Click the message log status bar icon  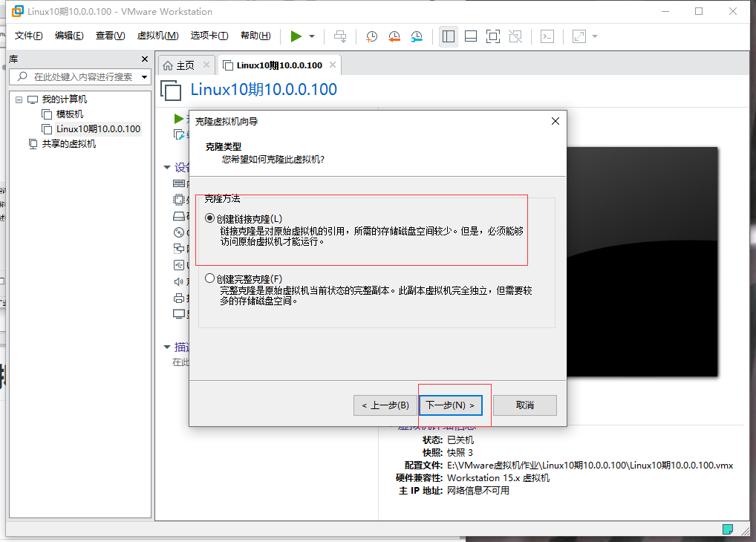click(728, 529)
